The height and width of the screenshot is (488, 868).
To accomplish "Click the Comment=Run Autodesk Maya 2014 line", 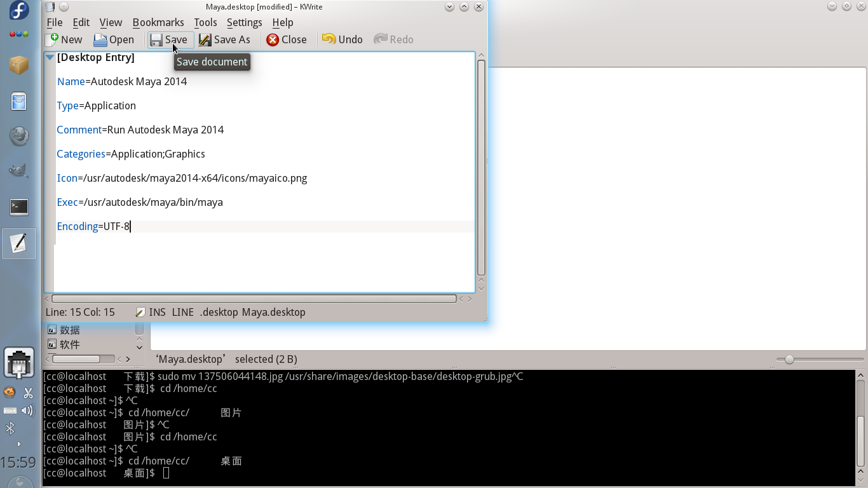I will pos(140,130).
